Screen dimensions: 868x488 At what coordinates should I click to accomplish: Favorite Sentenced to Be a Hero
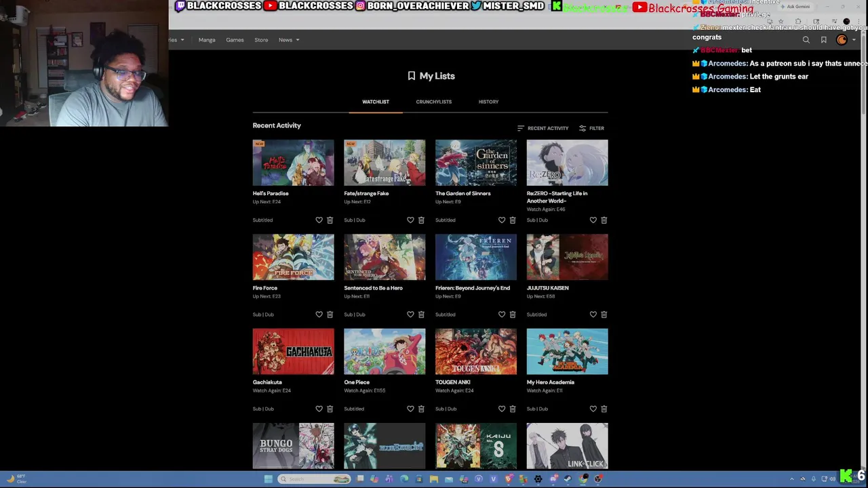pos(410,314)
